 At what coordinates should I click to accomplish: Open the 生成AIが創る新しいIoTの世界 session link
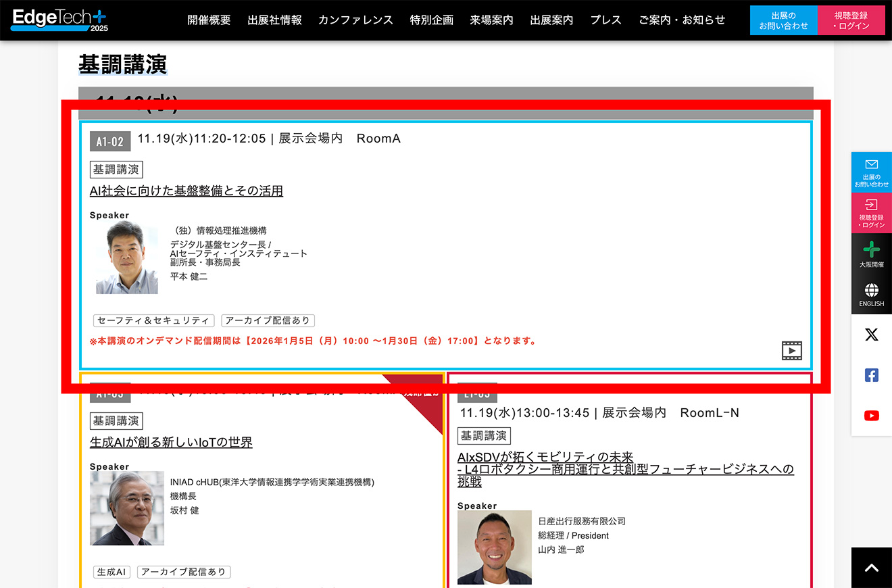point(171,443)
